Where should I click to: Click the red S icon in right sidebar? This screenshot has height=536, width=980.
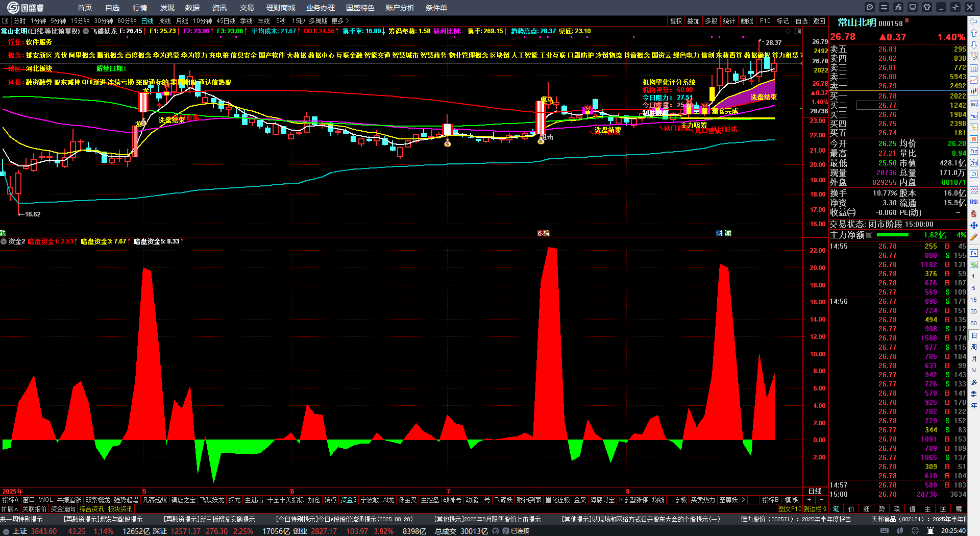(974, 213)
